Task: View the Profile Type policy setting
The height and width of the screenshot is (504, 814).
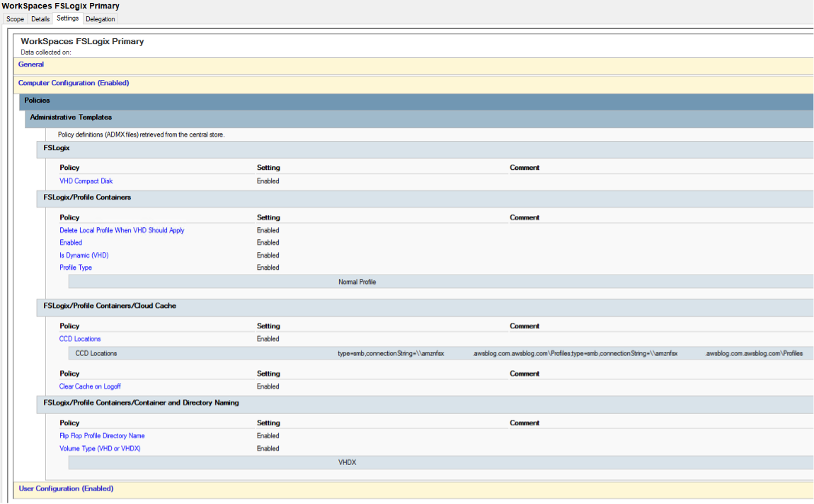Action: click(x=75, y=267)
